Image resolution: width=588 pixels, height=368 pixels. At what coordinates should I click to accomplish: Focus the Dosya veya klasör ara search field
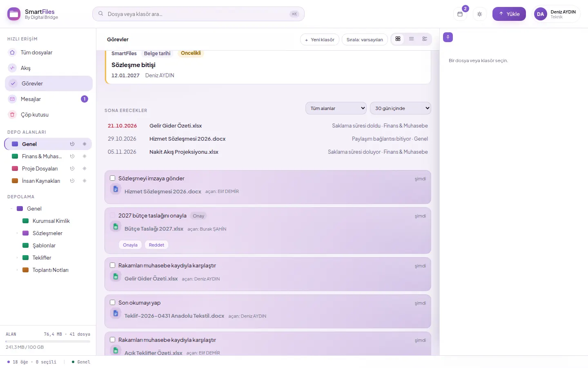click(x=198, y=14)
